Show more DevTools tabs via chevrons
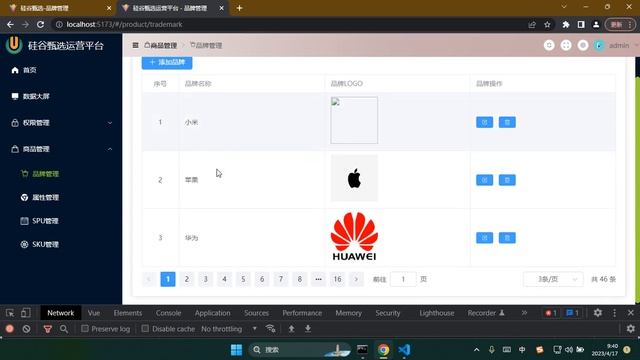 [524, 313]
